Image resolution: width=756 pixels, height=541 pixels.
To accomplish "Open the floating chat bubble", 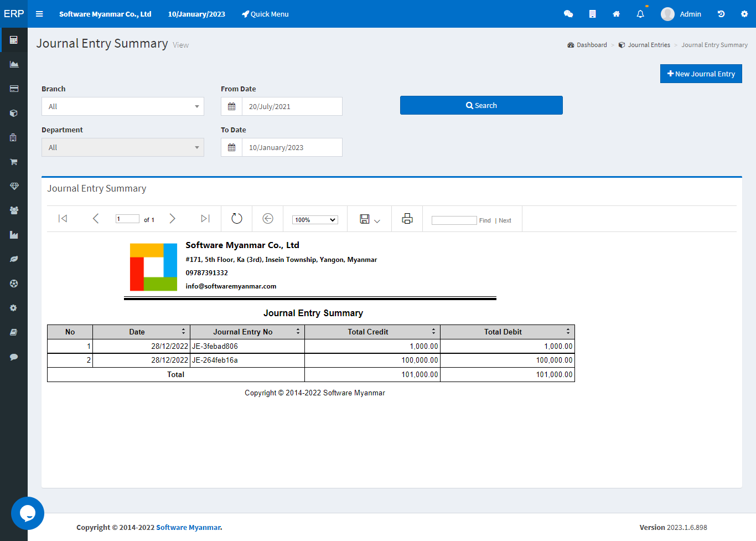I will click(28, 513).
